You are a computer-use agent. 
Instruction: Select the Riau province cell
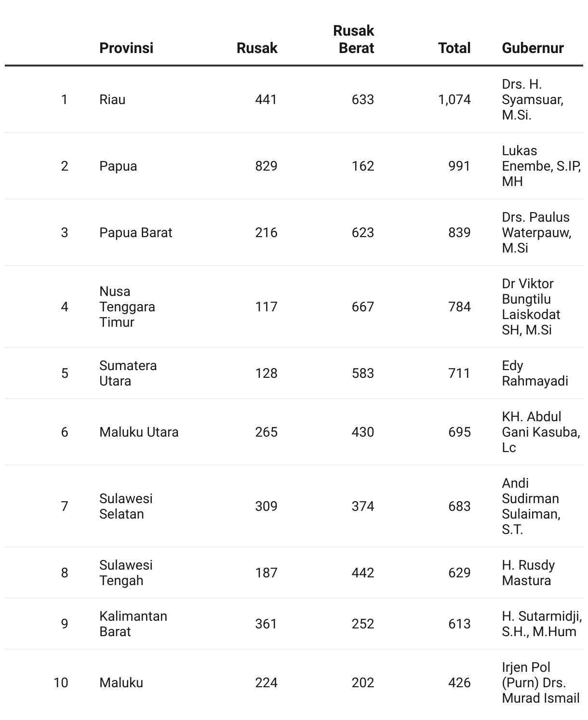[x=112, y=99]
